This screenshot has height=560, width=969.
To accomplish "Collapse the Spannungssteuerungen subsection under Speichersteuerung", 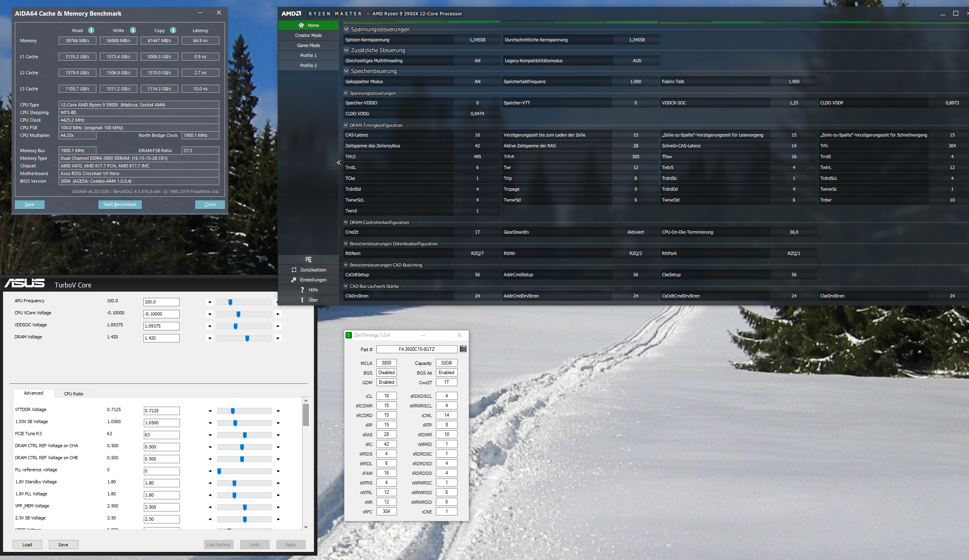I will coord(346,93).
